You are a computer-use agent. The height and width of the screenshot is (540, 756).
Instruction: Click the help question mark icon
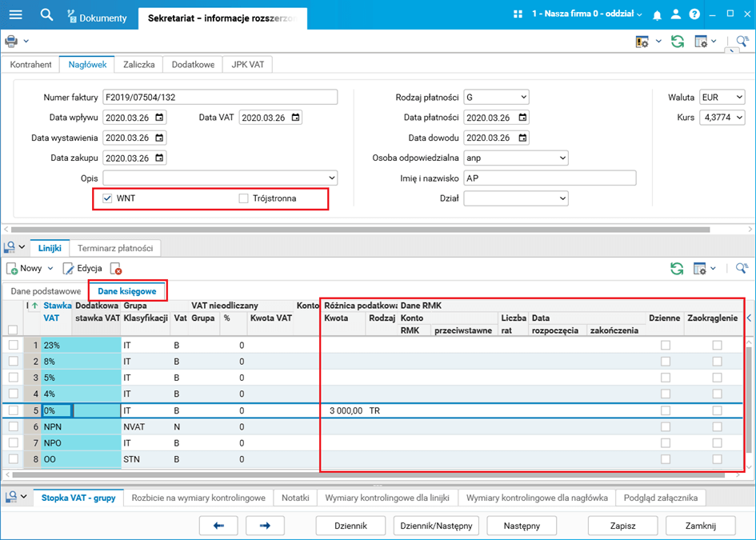point(694,15)
